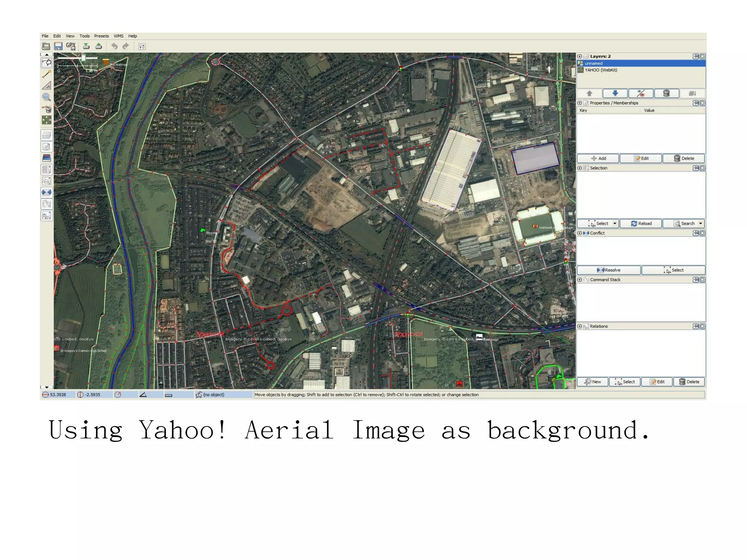Viewport: 747px width, 560px height.
Task: Click the latitude field 53.3928
Action: tap(58, 395)
